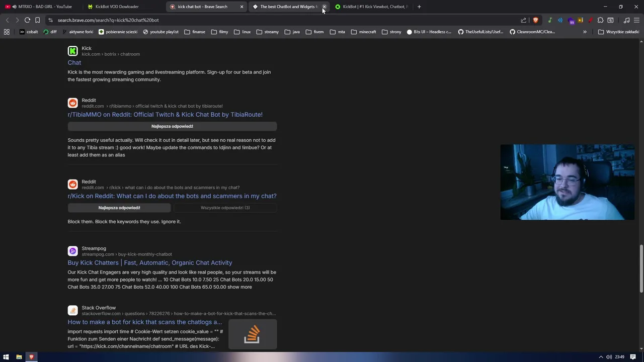Switch to MTRXO - BAD GIRL YouTube tab
The height and width of the screenshot is (362, 644).
(x=40, y=7)
